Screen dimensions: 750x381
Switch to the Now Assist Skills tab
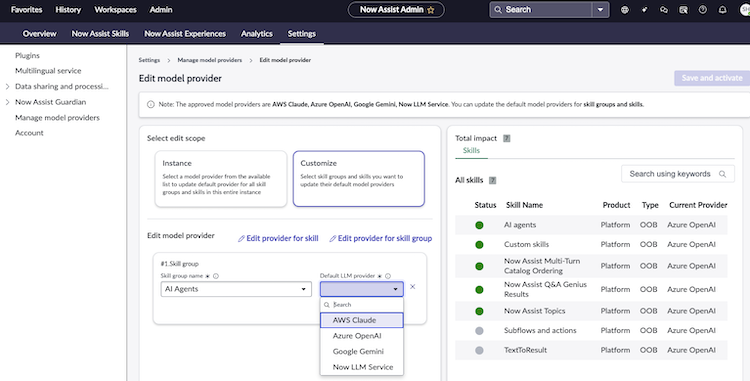tap(100, 33)
